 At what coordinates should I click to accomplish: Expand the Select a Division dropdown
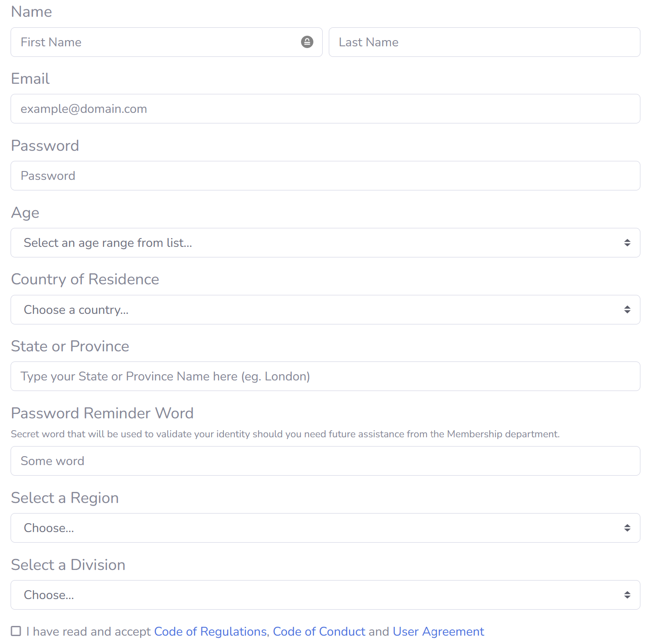(x=309, y=595)
